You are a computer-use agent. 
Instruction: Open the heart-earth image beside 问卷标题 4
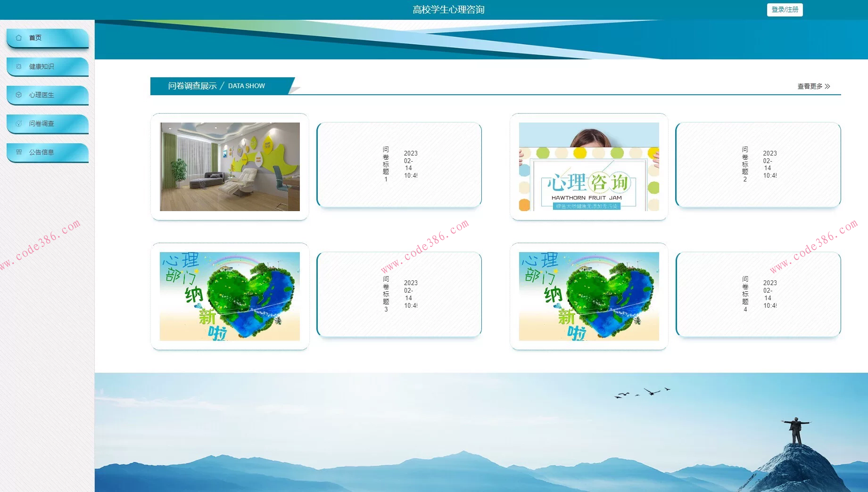point(588,296)
